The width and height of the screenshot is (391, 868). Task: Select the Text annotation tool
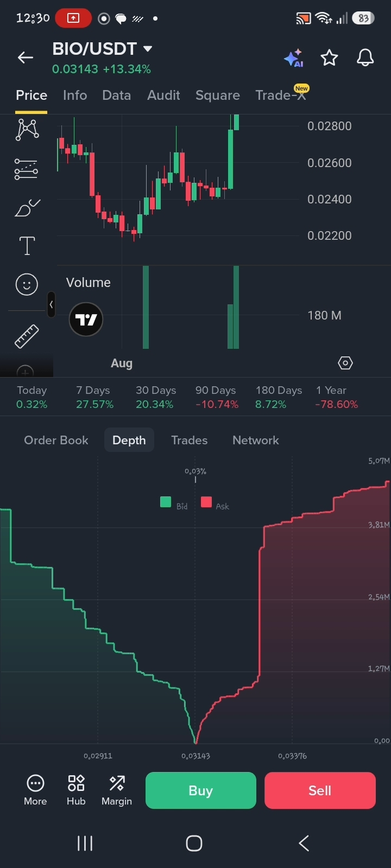[x=27, y=246]
